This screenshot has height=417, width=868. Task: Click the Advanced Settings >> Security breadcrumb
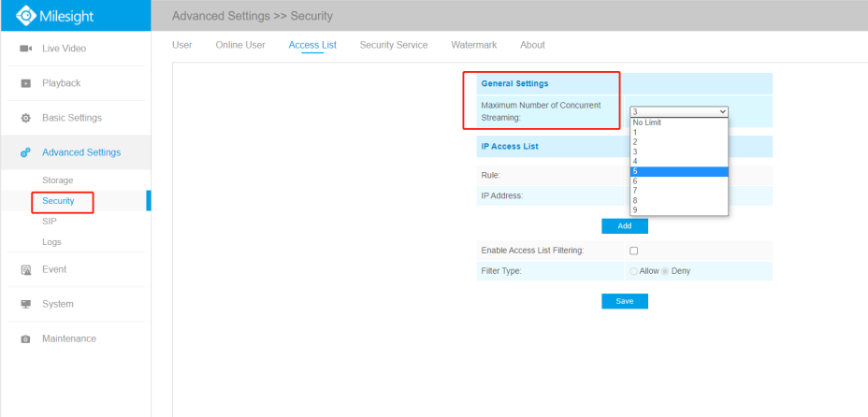tap(253, 16)
